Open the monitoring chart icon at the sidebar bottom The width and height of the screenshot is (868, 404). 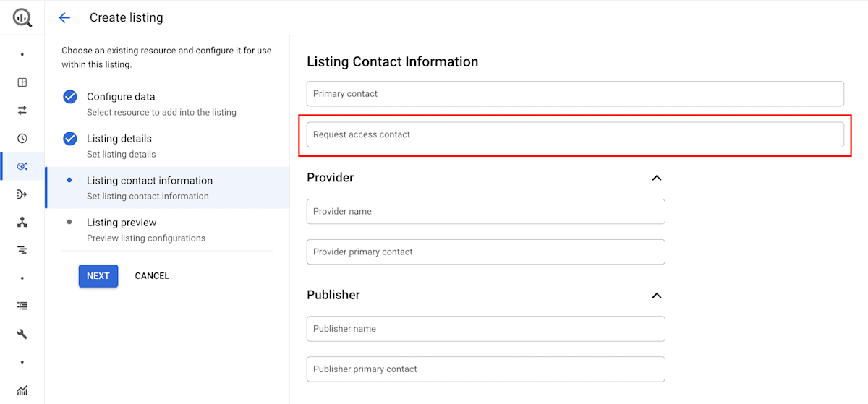point(22,390)
